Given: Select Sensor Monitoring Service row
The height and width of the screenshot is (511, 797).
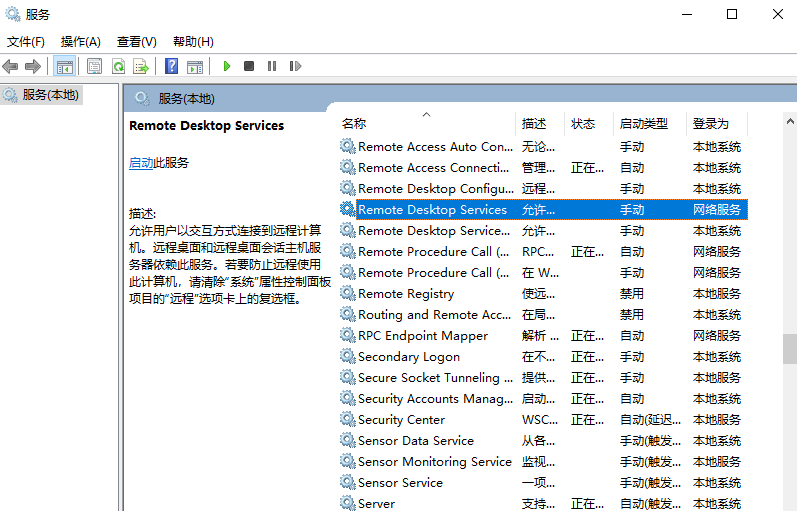Looking at the screenshot, I should (x=543, y=462).
